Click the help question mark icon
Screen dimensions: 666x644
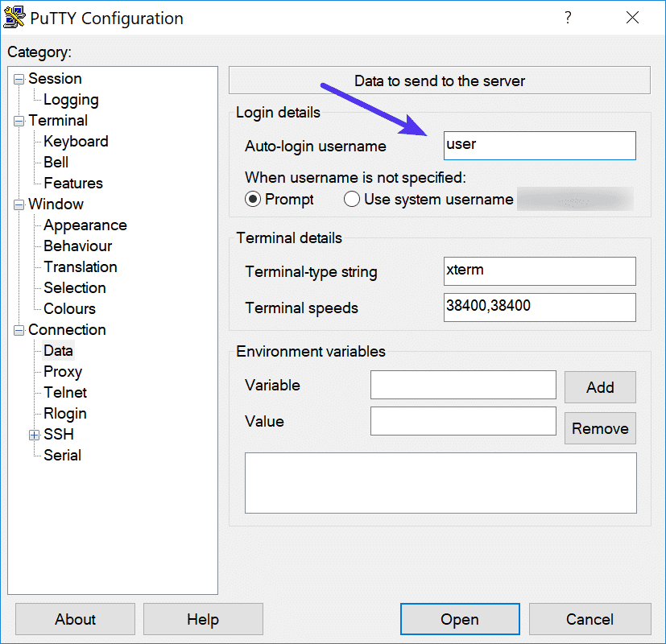pos(568,17)
